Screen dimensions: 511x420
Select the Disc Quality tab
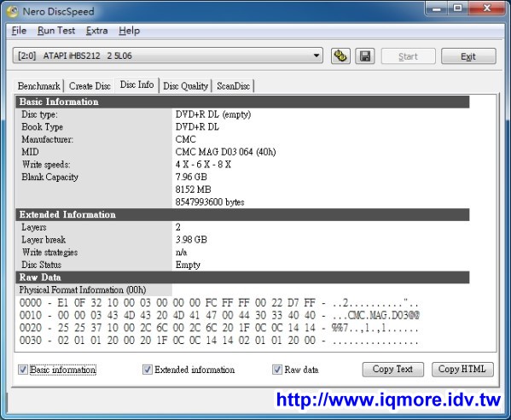185,86
